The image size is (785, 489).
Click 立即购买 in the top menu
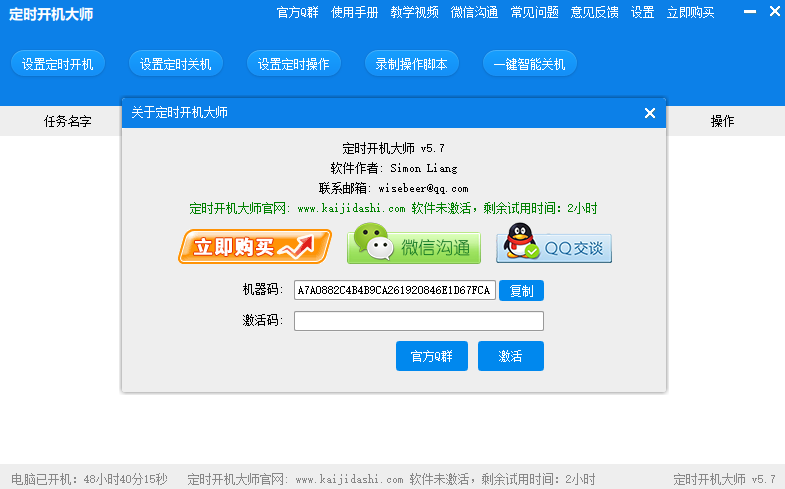tap(690, 13)
